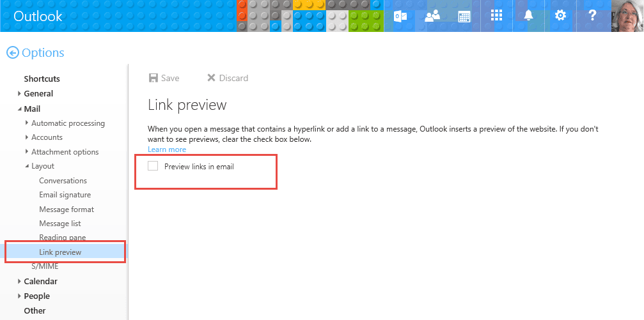Select Message list option
644x320 pixels.
coord(60,224)
